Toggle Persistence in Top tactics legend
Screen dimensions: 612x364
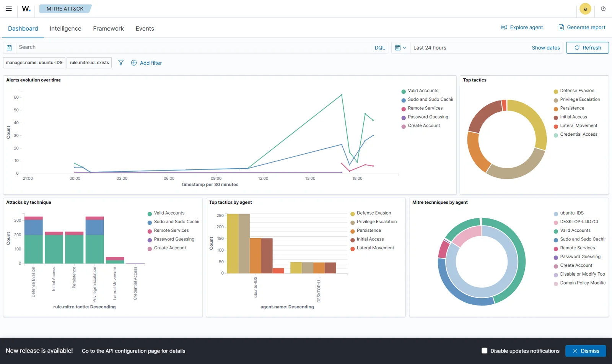[x=569, y=108]
